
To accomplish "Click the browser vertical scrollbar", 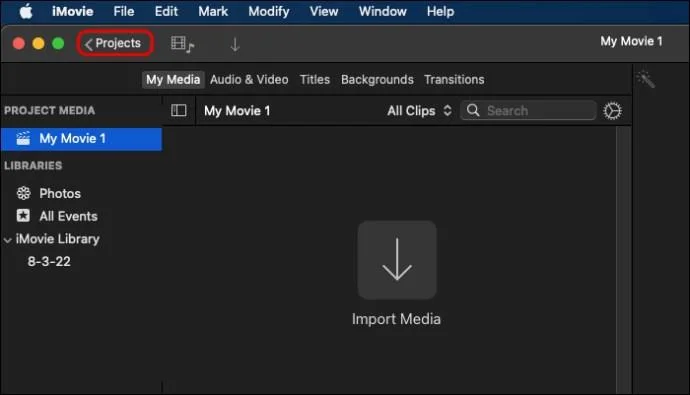I will 623,260.
